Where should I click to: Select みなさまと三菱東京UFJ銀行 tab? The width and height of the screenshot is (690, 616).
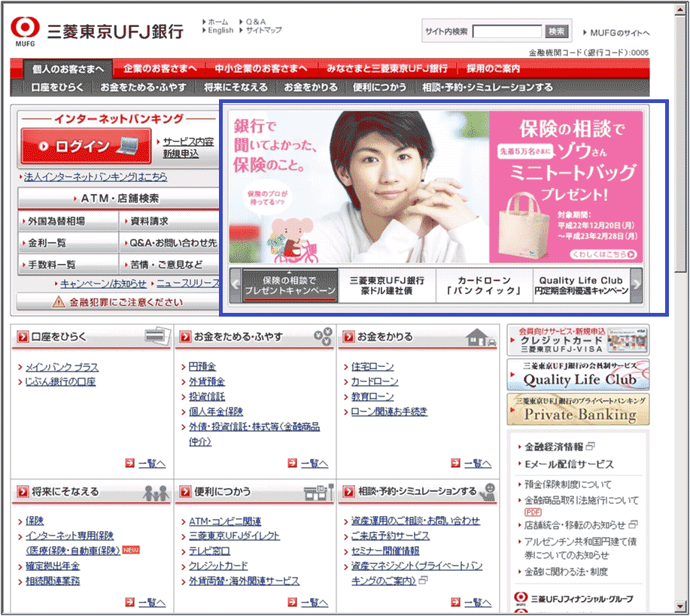pyautogui.click(x=387, y=68)
